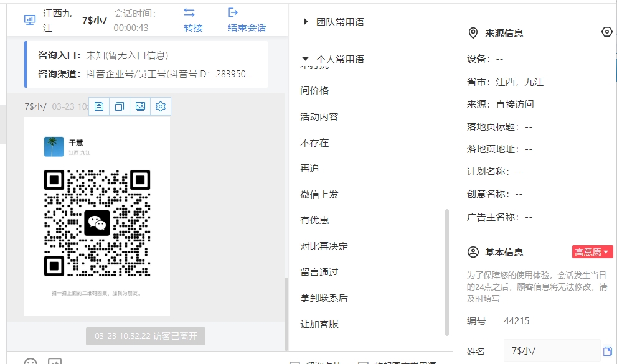Click the 访客已离开 system notice
Screen dimensions: 617x364
[x=146, y=336]
